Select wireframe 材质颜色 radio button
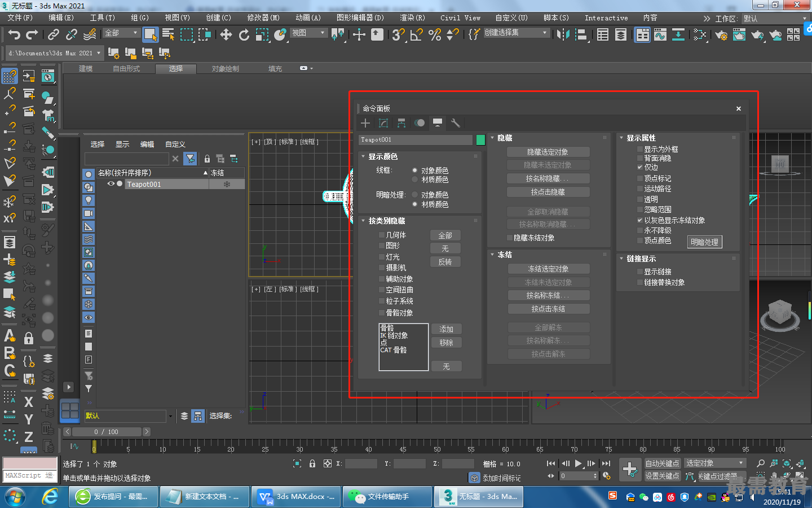Image resolution: width=812 pixels, height=508 pixels. click(414, 179)
